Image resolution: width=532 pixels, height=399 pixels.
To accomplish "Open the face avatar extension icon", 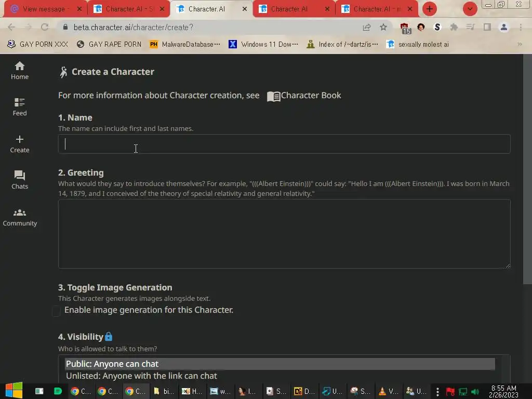I will [421, 27].
